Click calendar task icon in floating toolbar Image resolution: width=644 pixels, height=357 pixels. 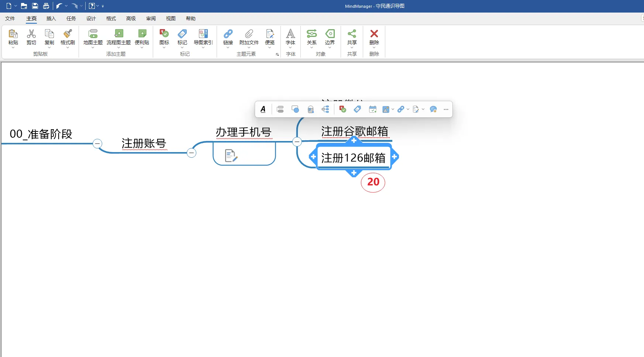[x=373, y=109]
